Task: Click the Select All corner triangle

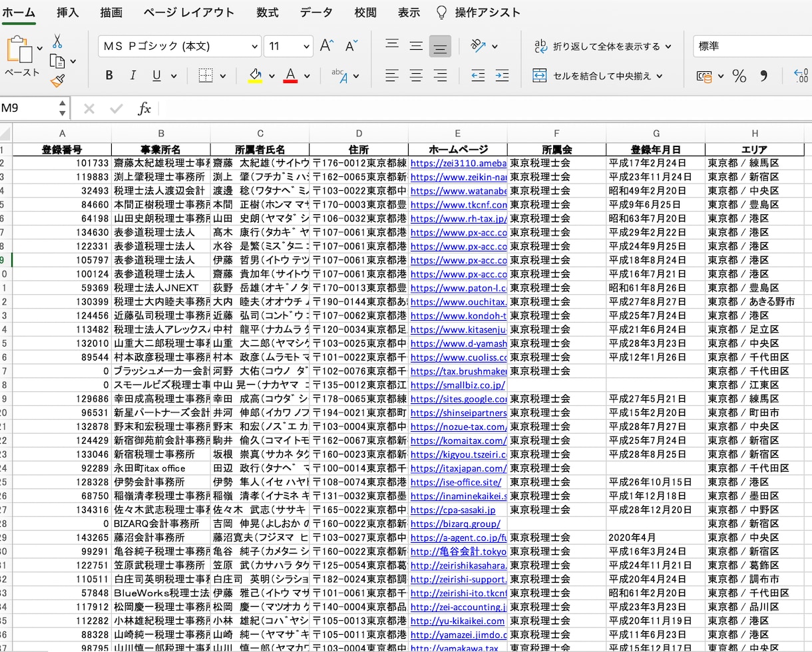Action: (x=6, y=132)
